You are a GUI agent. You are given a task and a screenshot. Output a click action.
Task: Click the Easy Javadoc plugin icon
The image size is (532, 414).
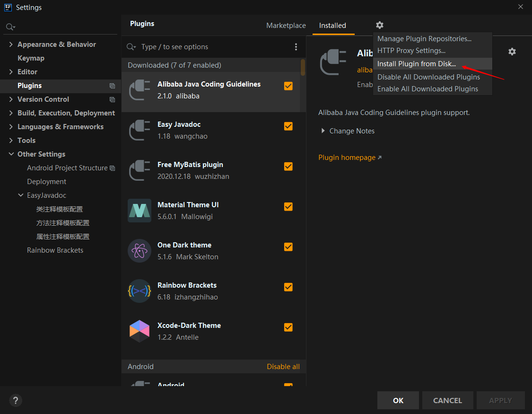click(140, 130)
